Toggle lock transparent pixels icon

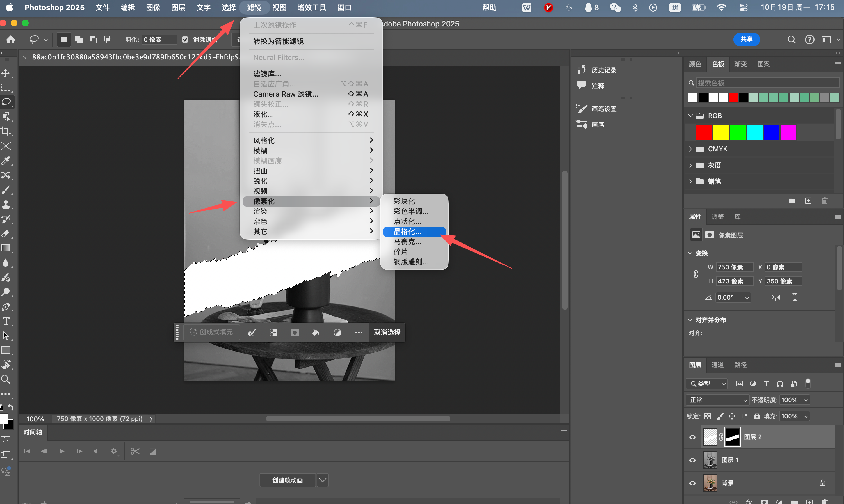(x=708, y=416)
